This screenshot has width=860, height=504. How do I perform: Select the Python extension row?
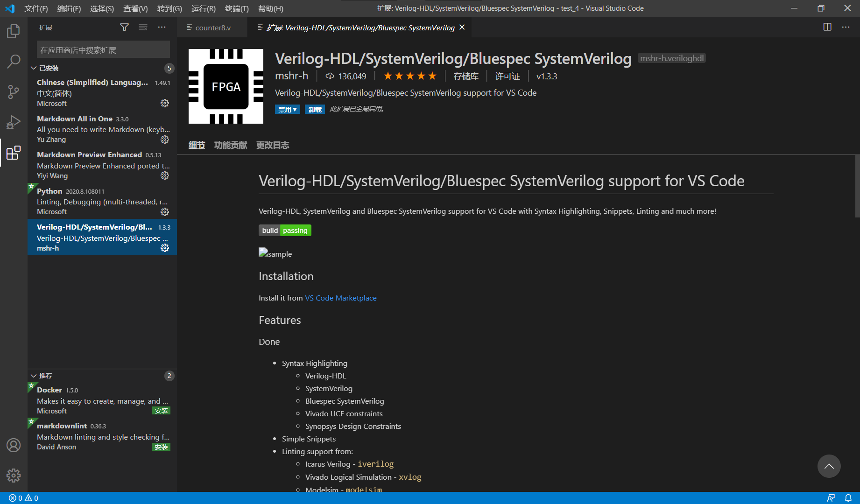tap(102, 201)
